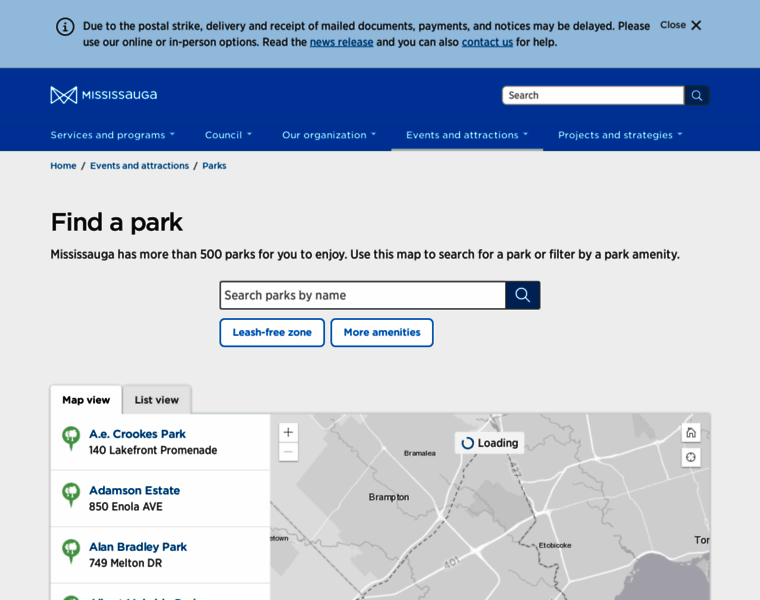Click the Mississauga logo
Image resolution: width=760 pixels, height=600 pixels.
(x=104, y=95)
